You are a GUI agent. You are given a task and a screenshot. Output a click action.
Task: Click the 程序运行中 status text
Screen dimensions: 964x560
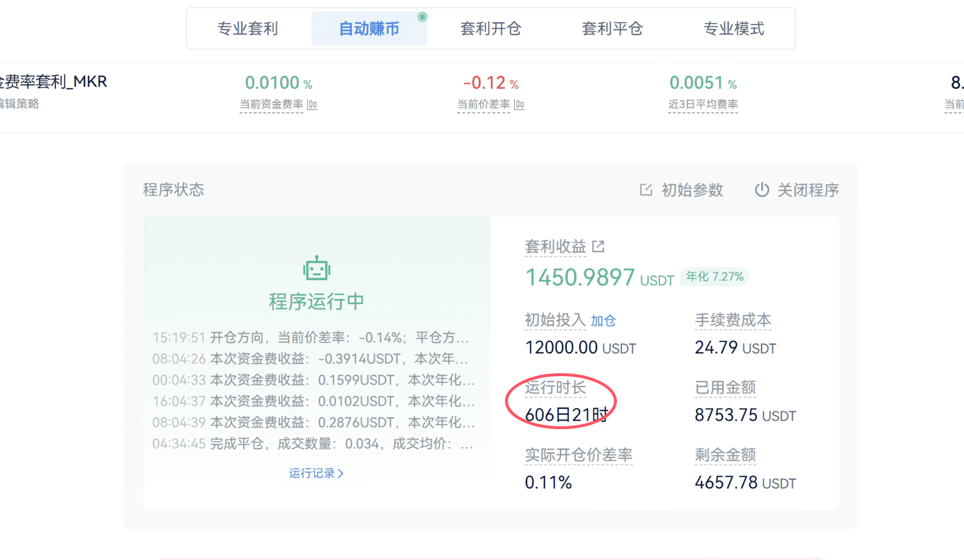coord(316,302)
